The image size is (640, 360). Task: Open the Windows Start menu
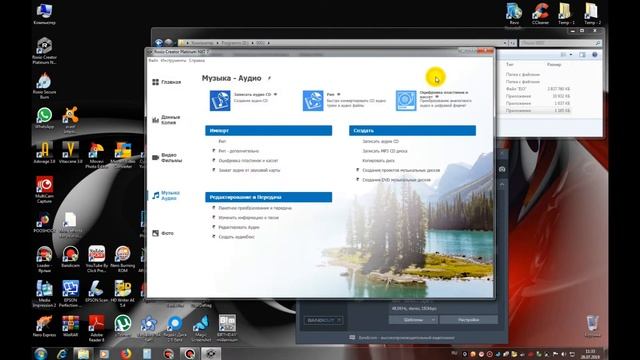[x=41, y=353]
